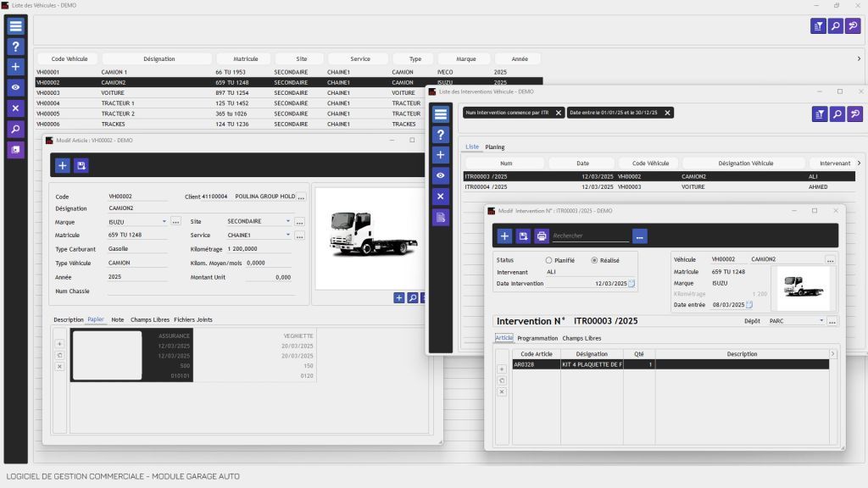Open the magnifier search icon in the sidebar
The image size is (868, 488).
15,129
